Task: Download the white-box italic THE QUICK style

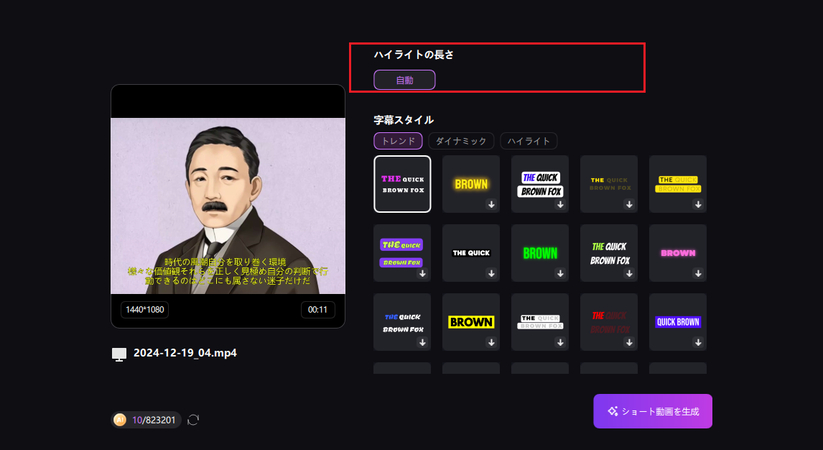Action: click(x=560, y=204)
